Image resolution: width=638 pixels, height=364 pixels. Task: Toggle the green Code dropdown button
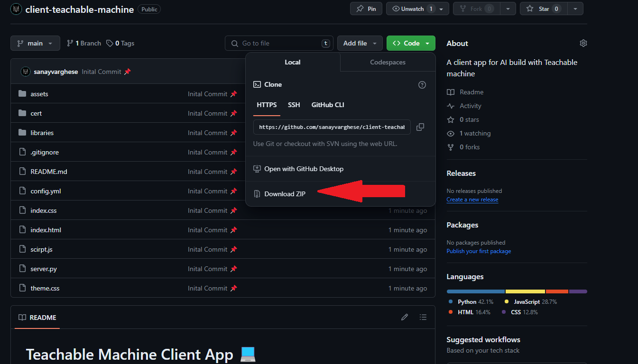pos(411,43)
